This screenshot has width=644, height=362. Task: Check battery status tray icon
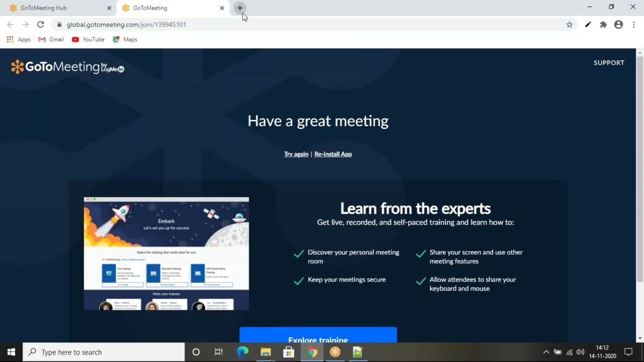click(x=557, y=352)
